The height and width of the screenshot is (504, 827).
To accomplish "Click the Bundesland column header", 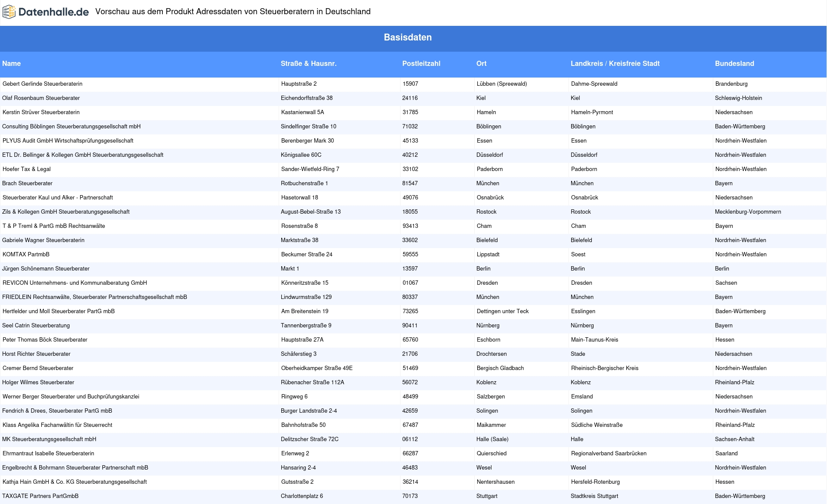I will (734, 63).
